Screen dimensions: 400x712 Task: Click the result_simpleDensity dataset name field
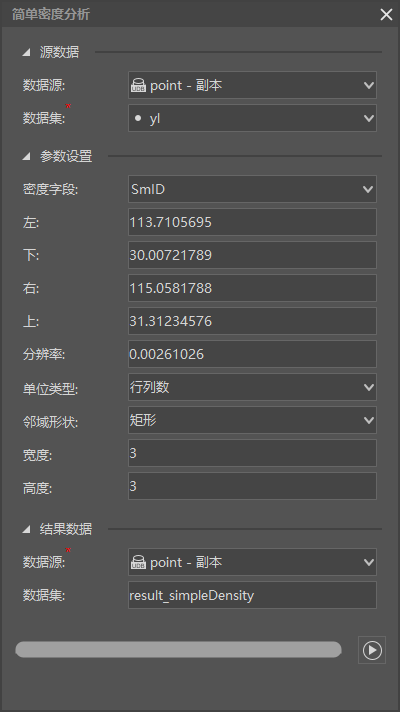point(252,595)
